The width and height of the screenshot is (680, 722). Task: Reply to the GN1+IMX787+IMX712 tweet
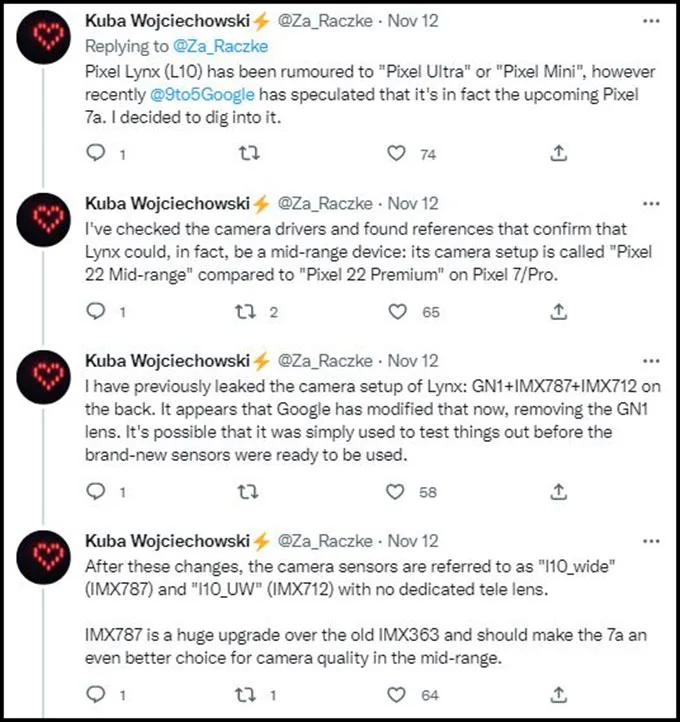[96, 492]
